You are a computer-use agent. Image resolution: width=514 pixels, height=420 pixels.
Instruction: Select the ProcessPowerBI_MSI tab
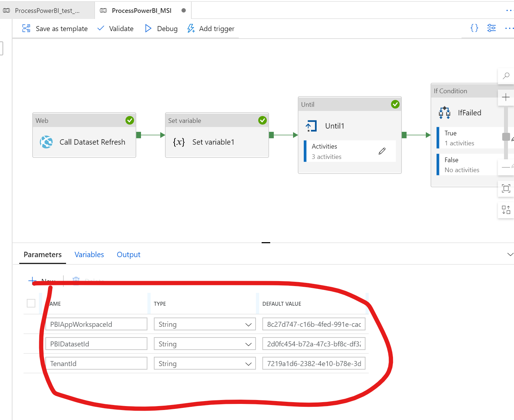[143, 11]
